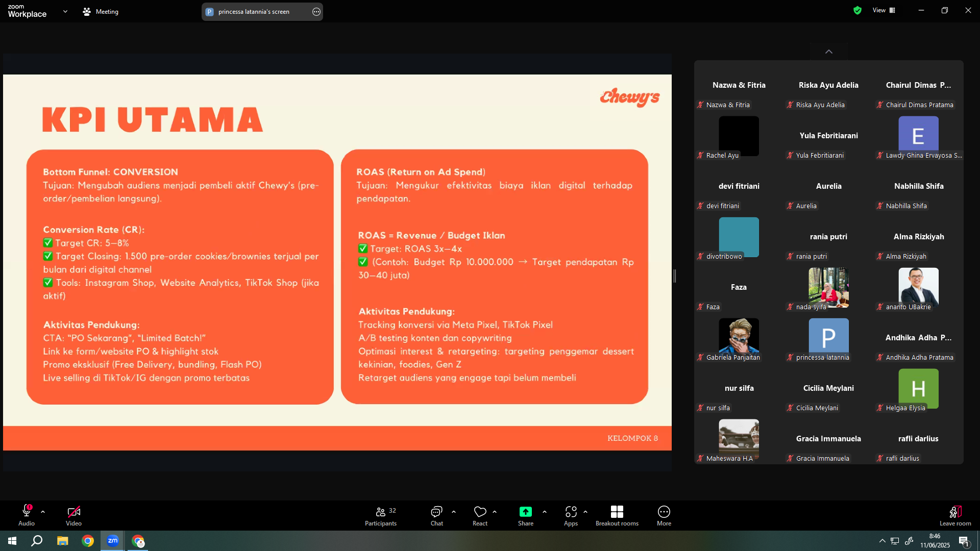Open the Windows Start menu
Viewport: 980px width, 551px height.
point(12,541)
